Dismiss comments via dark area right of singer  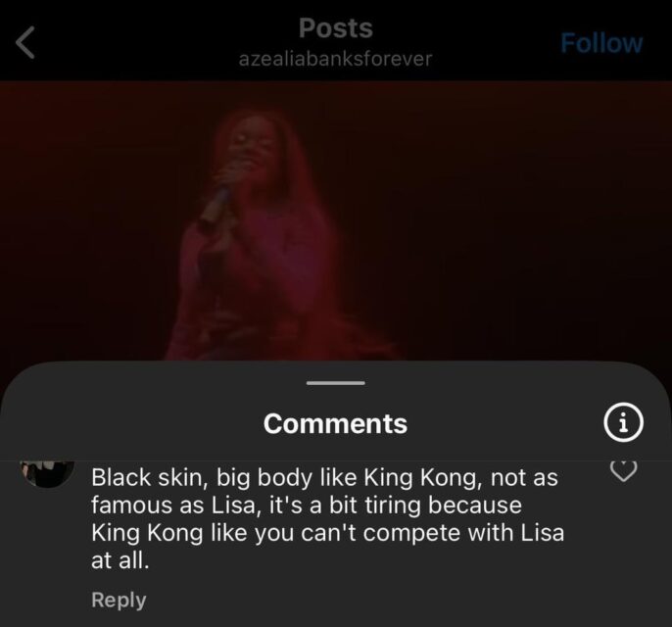point(514,215)
